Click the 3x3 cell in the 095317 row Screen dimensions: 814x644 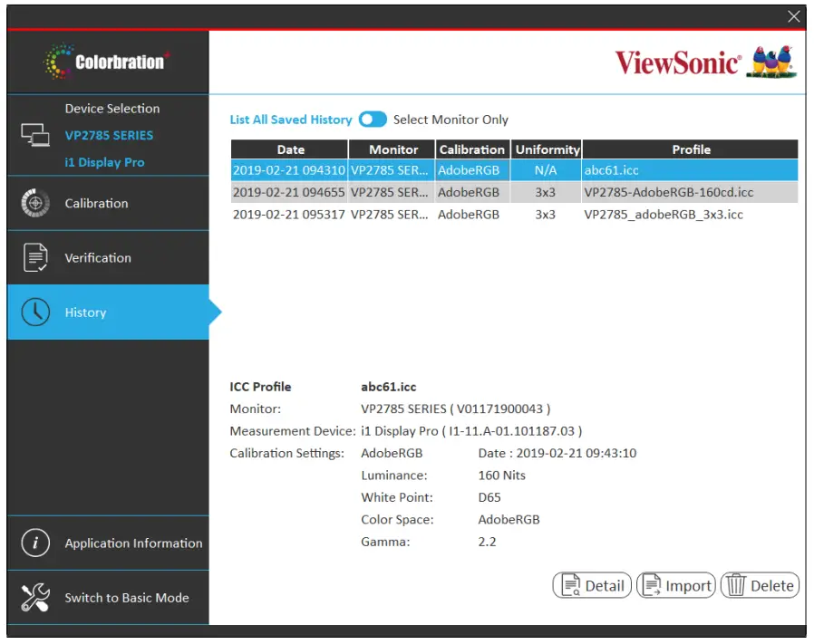(x=545, y=215)
